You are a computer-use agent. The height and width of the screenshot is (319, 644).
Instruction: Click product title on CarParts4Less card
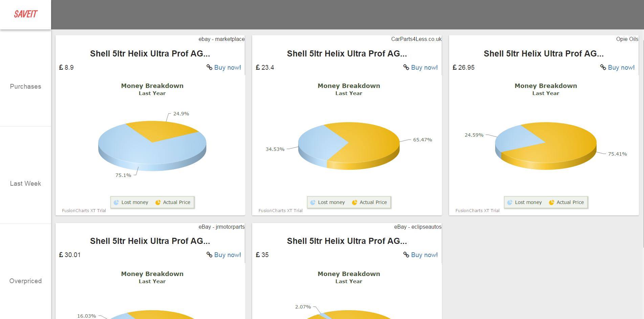pos(347,53)
